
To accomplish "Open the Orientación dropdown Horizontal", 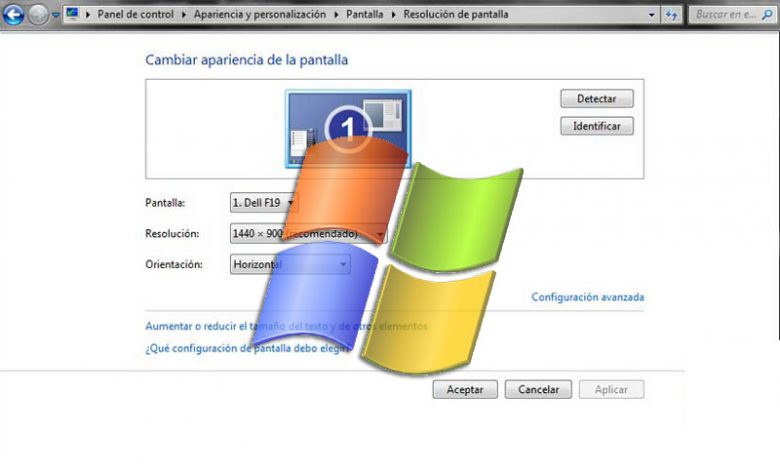I will click(x=290, y=264).
